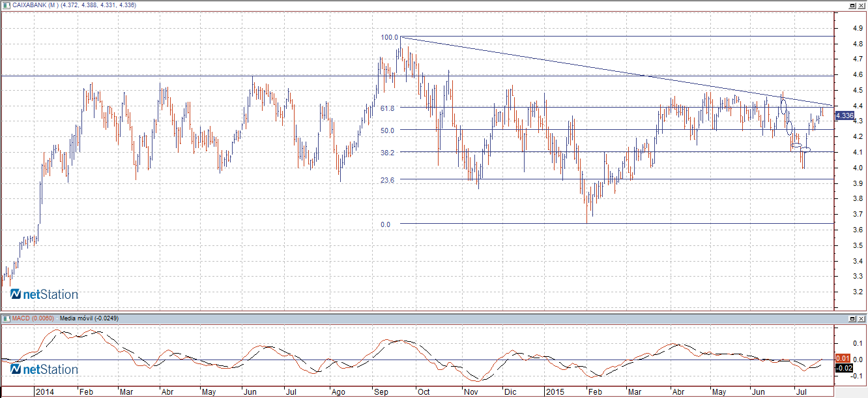Image resolution: width=868 pixels, height=398 pixels.
Task: Click the MACD panel icon
Action: click(5, 318)
